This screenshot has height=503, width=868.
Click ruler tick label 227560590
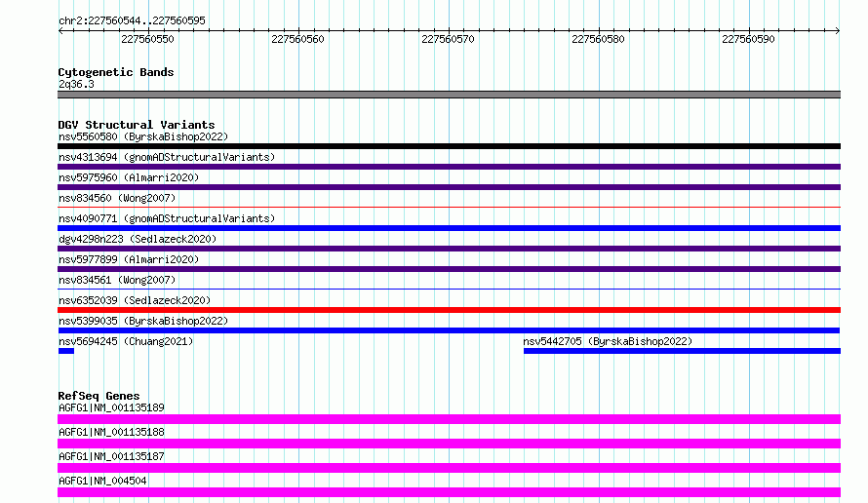748,39
